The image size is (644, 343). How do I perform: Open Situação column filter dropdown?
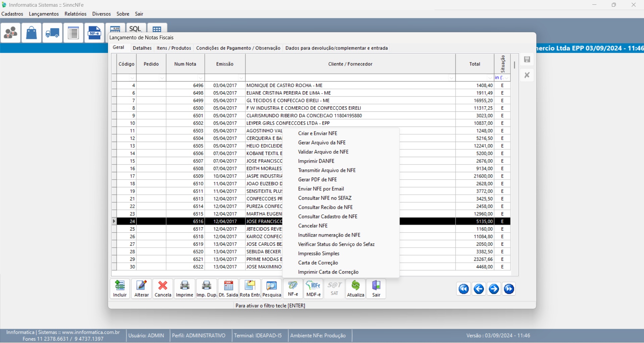pyautogui.click(x=507, y=78)
